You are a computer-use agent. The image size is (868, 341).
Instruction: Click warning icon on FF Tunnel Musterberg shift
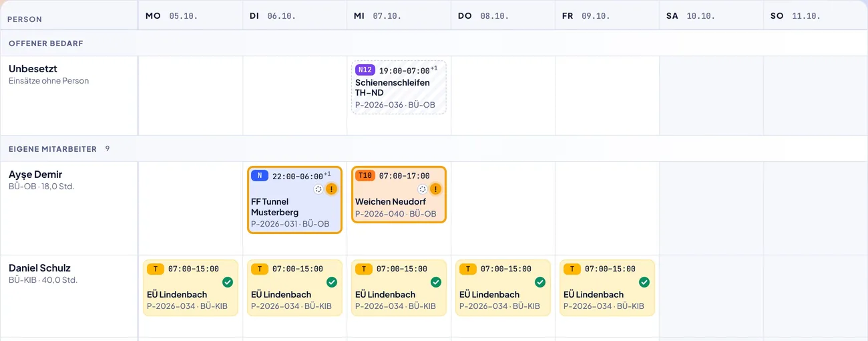tap(332, 189)
